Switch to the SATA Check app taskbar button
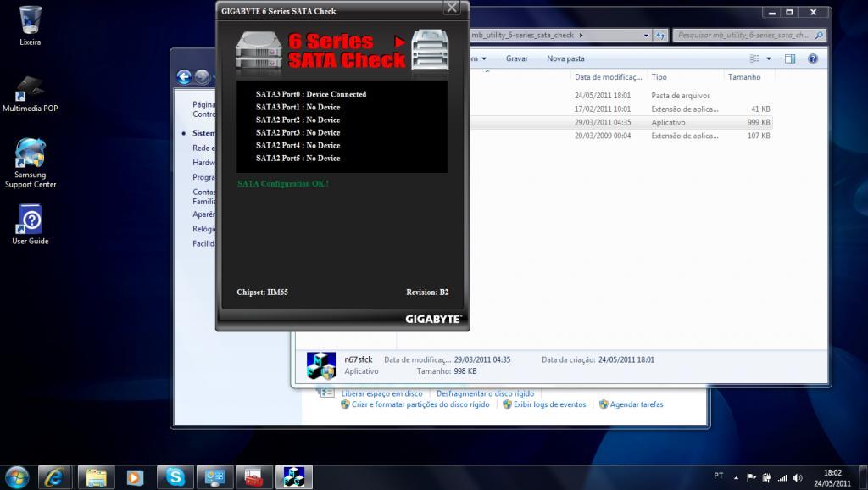 [294, 476]
